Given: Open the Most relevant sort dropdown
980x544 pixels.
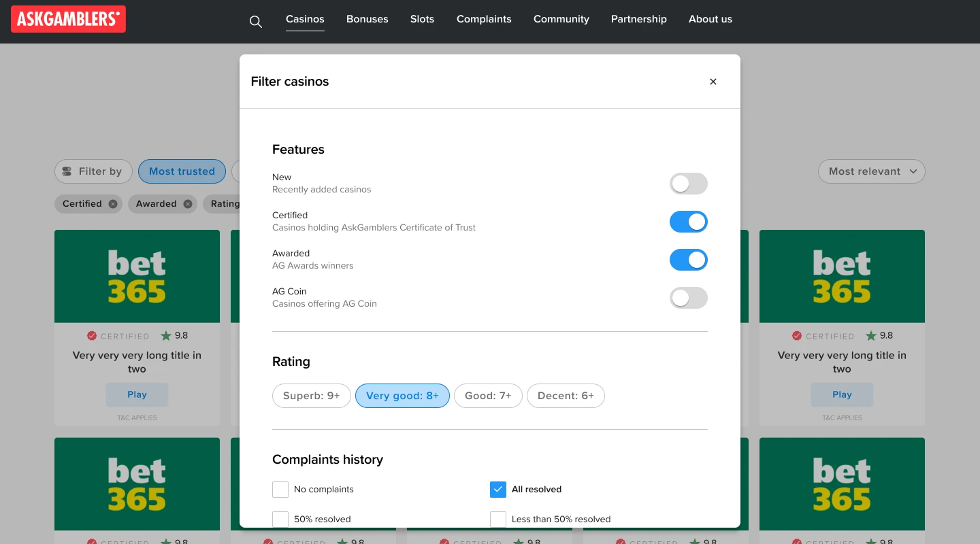Looking at the screenshot, I should tap(872, 171).
